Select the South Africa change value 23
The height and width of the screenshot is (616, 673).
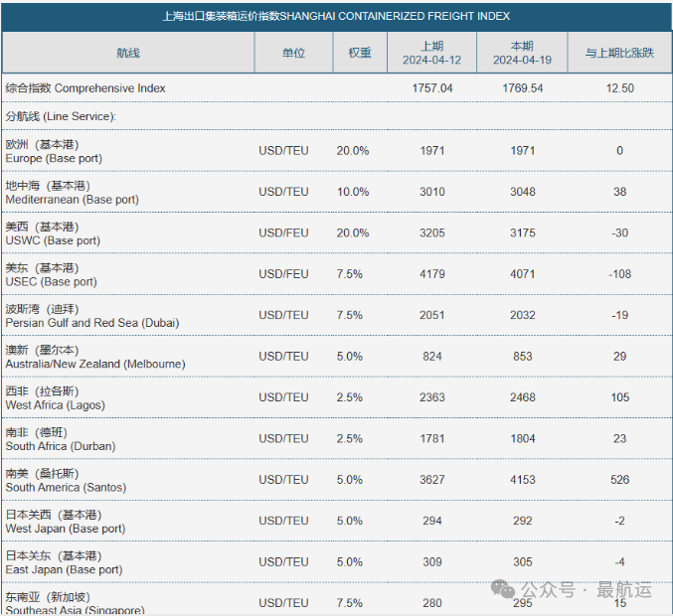(619, 439)
